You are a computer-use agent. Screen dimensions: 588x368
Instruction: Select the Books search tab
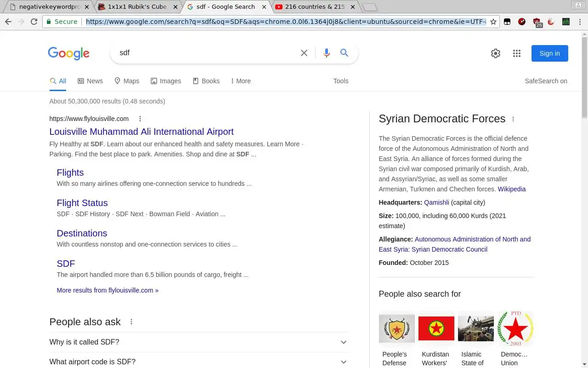coord(206,81)
